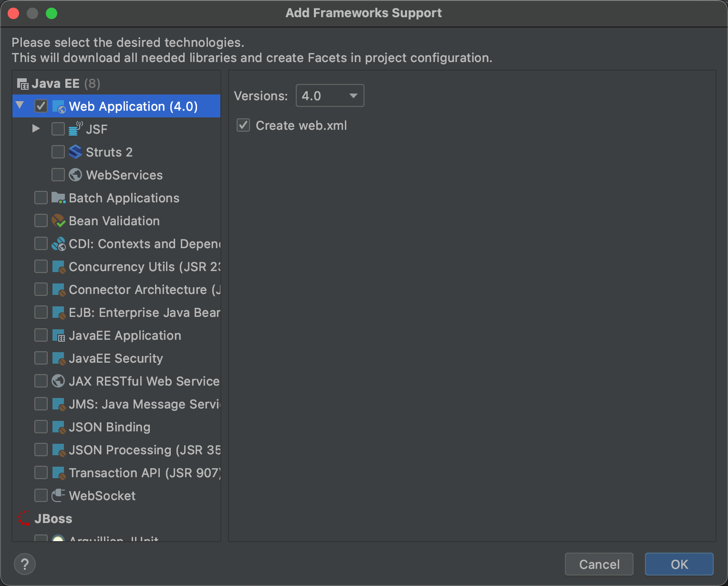Click the JavaEE Application icon
The width and height of the screenshot is (728, 586).
(x=59, y=335)
